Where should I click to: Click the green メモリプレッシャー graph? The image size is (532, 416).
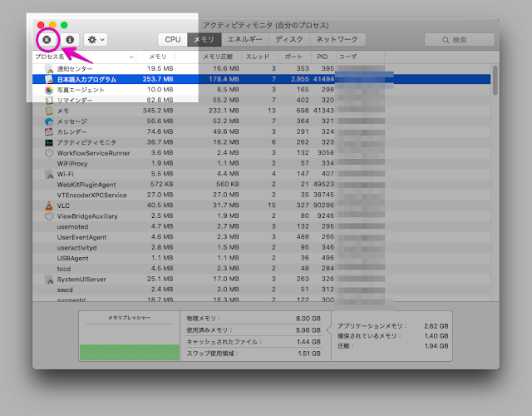[x=130, y=352]
